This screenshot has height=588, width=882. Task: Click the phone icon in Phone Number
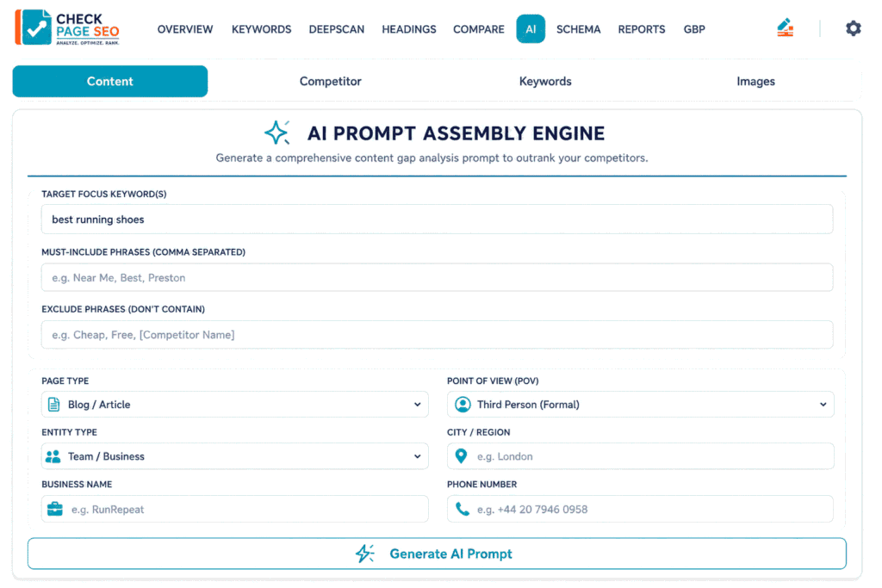tap(463, 509)
